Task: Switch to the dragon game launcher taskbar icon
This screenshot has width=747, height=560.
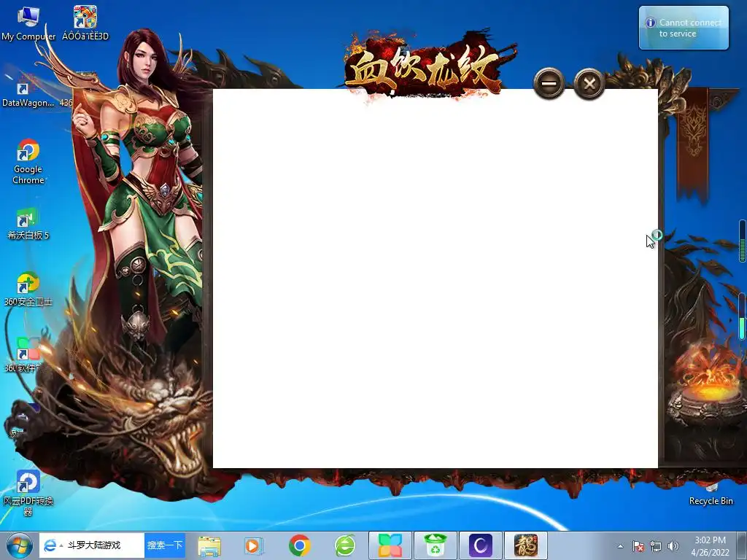Action: 526,545
